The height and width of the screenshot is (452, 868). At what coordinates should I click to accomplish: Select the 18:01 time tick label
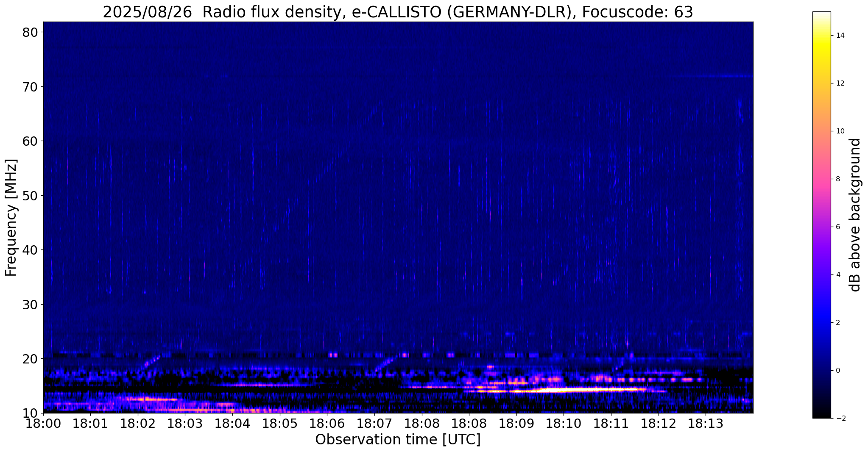(90, 423)
